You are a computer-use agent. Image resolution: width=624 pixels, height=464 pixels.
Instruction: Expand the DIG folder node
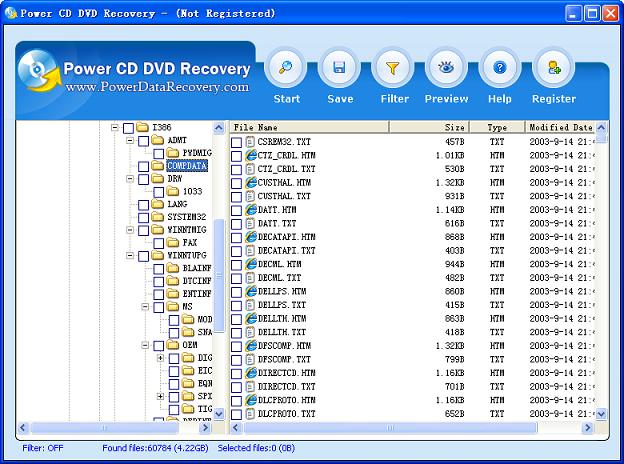160,357
